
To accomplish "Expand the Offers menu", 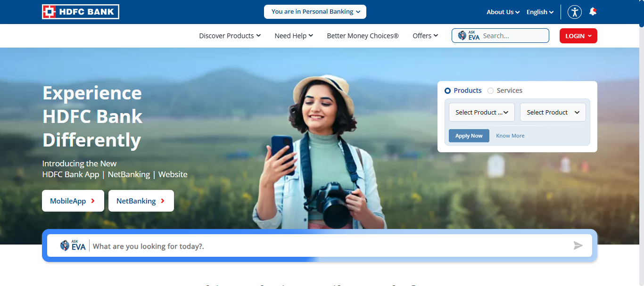I will (425, 36).
